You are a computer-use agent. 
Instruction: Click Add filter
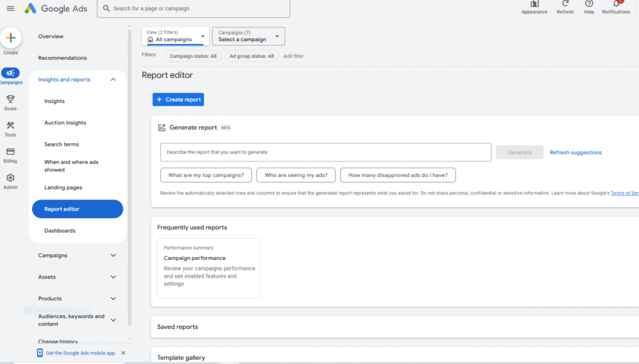293,56
